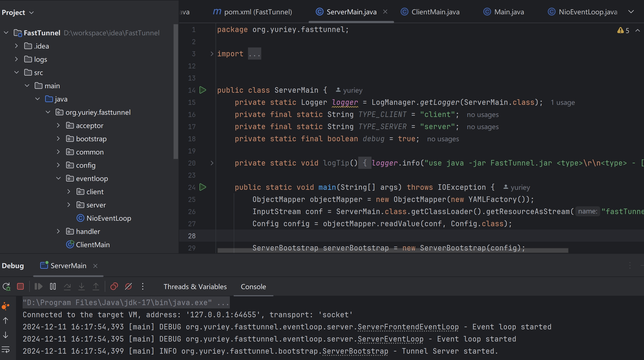The width and height of the screenshot is (644, 360).
Task: Open ServerEventLoop link in console
Action: click(x=390, y=339)
